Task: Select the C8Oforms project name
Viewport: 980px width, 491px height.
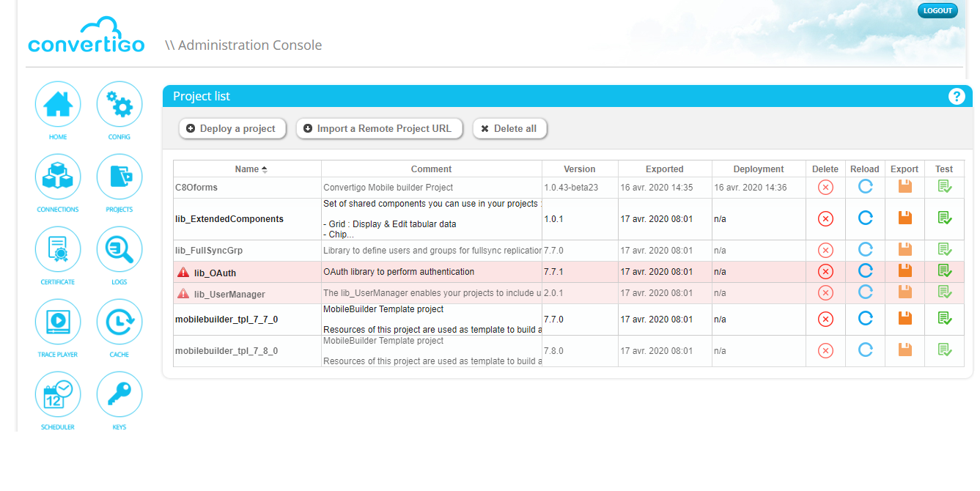Action: pos(196,188)
